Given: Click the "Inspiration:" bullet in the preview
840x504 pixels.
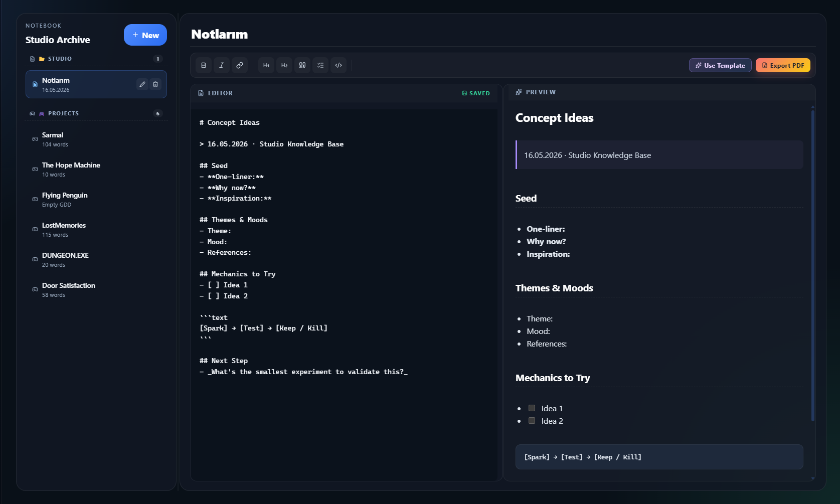Looking at the screenshot, I should click(548, 254).
